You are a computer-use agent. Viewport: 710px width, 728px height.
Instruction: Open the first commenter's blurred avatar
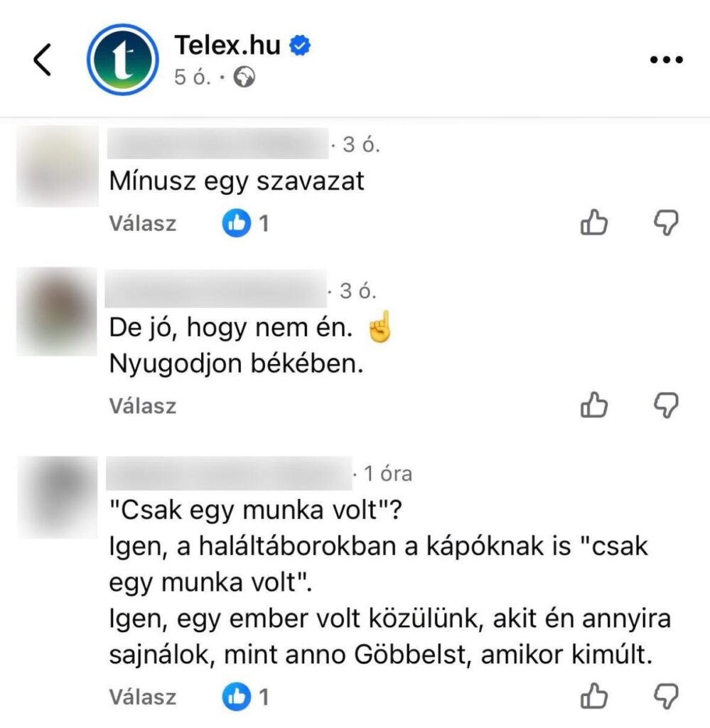(58, 166)
